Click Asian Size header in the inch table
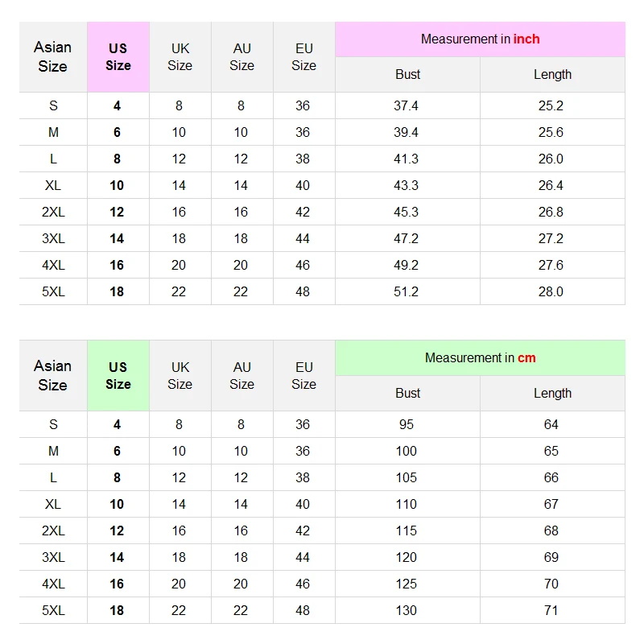This screenshot has width=644, height=644. coord(53,56)
